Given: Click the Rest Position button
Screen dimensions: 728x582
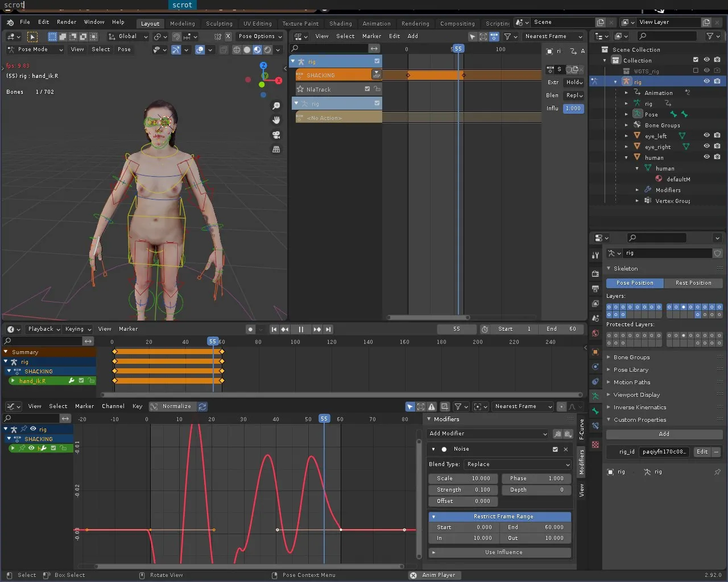Looking at the screenshot, I should (693, 283).
